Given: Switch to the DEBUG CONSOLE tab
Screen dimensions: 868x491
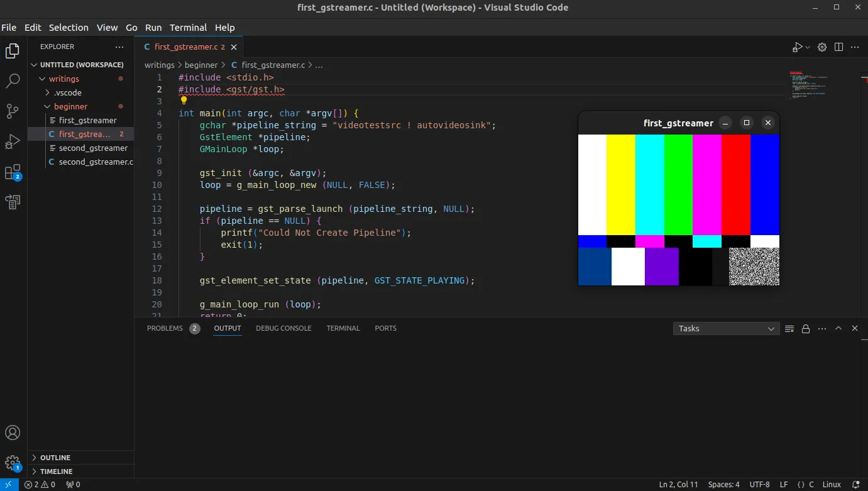Looking at the screenshot, I should click(x=283, y=328).
